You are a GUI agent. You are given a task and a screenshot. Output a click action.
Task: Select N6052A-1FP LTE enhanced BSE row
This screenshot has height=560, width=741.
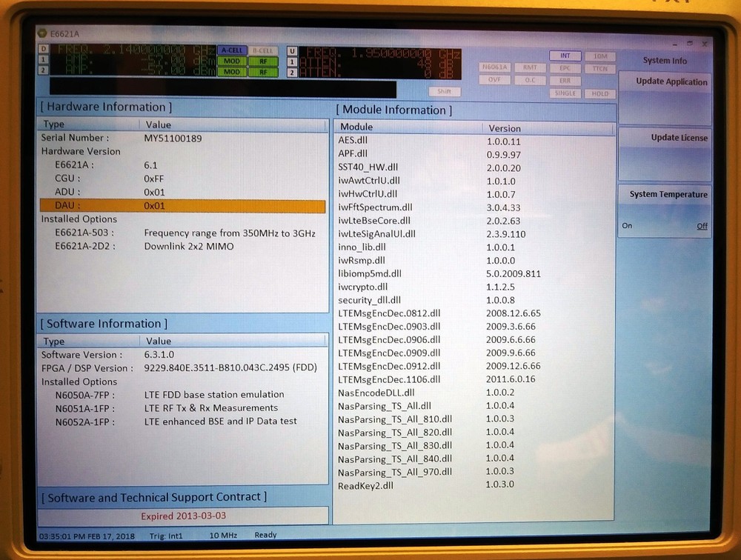[183, 421]
